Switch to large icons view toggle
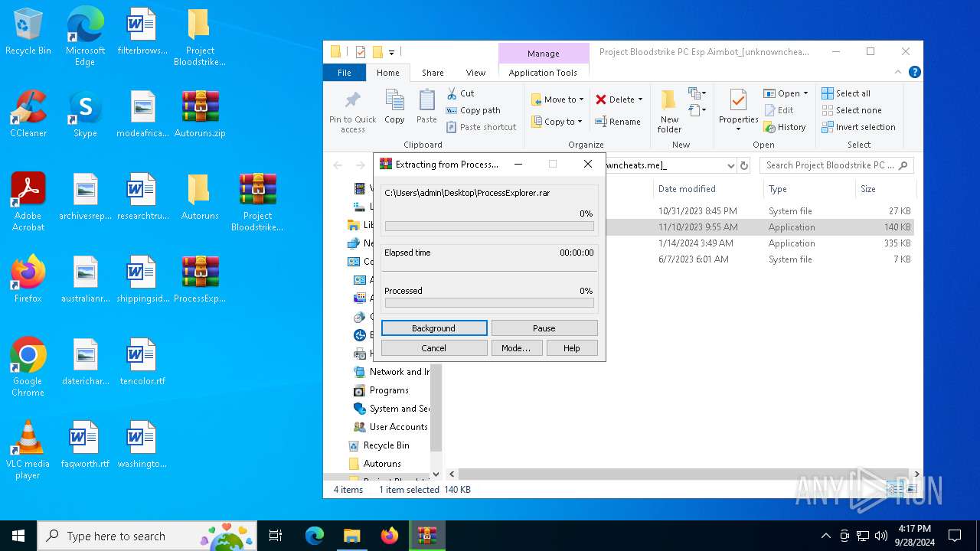The height and width of the screenshot is (551, 980). pyautogui.click(x=910, y=489)
